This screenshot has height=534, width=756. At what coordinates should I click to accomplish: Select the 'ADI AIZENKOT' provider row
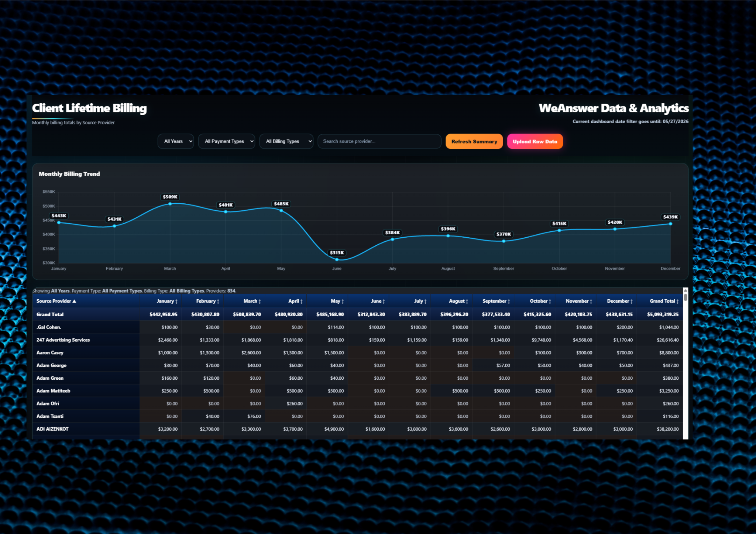click(x=357, y=429)
